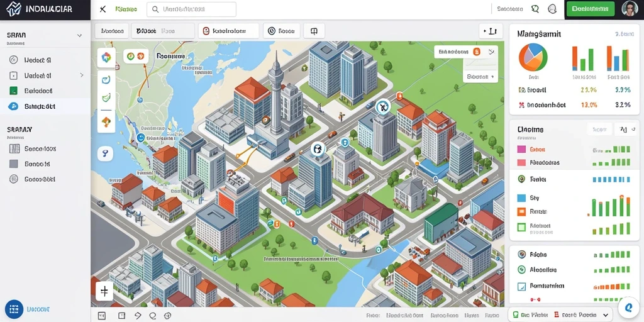The width and height of the screenshot is (644, 322).
Task: Toggle the blue square checkbox in bottom-right list
Action: (521, 286)
